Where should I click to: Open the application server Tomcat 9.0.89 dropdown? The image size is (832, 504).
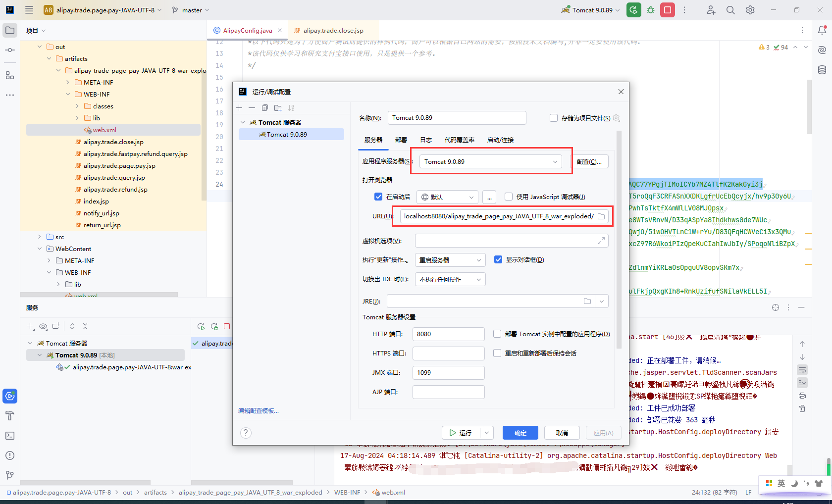tap(491, 161)
